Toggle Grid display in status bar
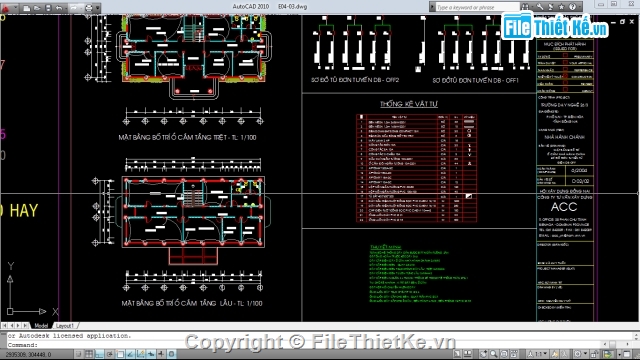This screenshot has height=360, width=640. click(x=89, y=354)
